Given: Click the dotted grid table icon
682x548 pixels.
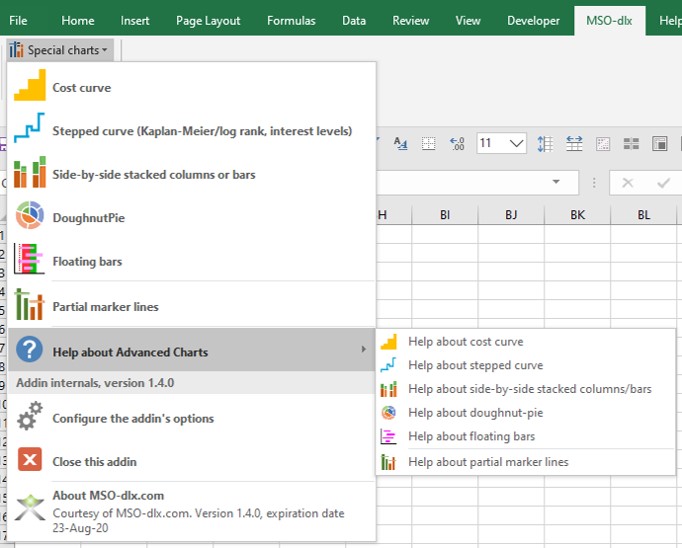Looking at the screenshot, I should (603, 144).
